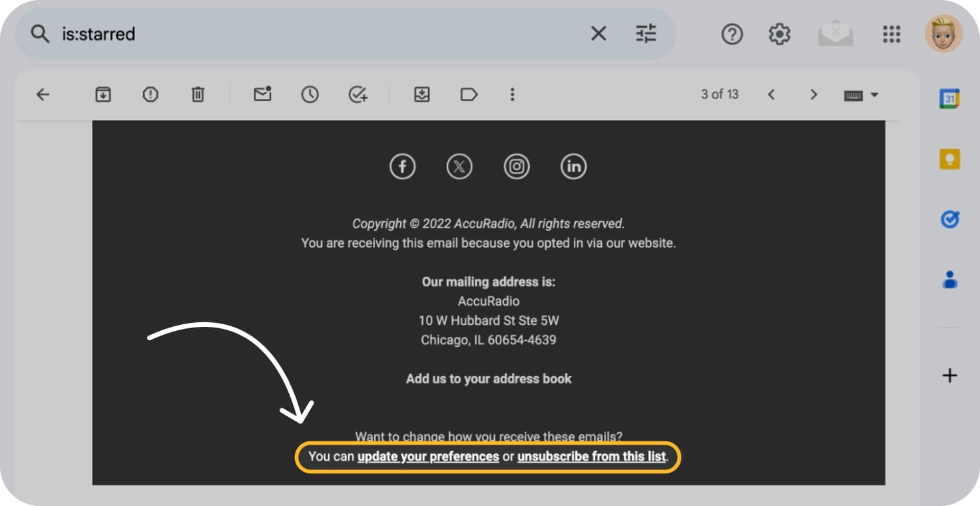The height and width of the screenshot is (506, 980).
Task: Open Google Calendar from the sidebar
Action: pyautogui.click(x=948, y=97)
